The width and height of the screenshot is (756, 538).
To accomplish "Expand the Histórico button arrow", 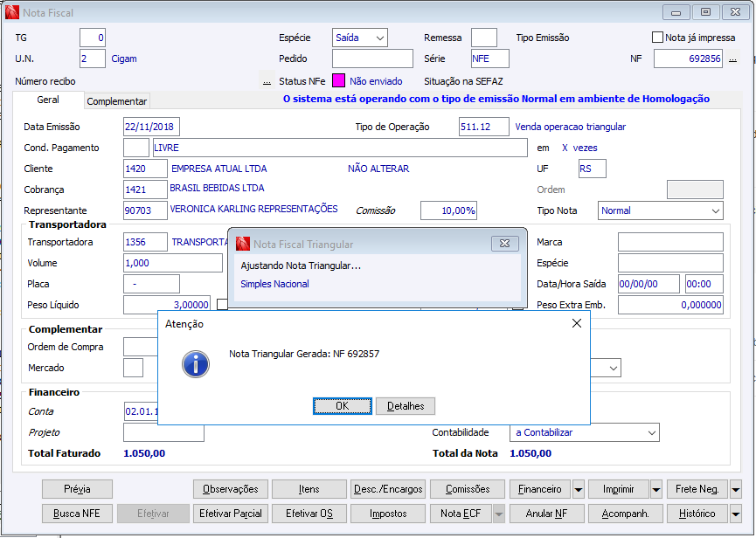I will point(735,514).
